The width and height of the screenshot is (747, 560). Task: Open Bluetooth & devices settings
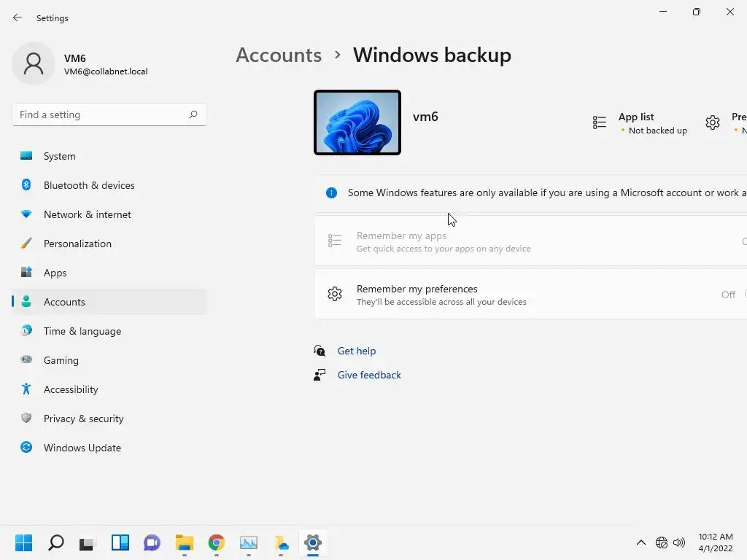(x=109, y=185)
